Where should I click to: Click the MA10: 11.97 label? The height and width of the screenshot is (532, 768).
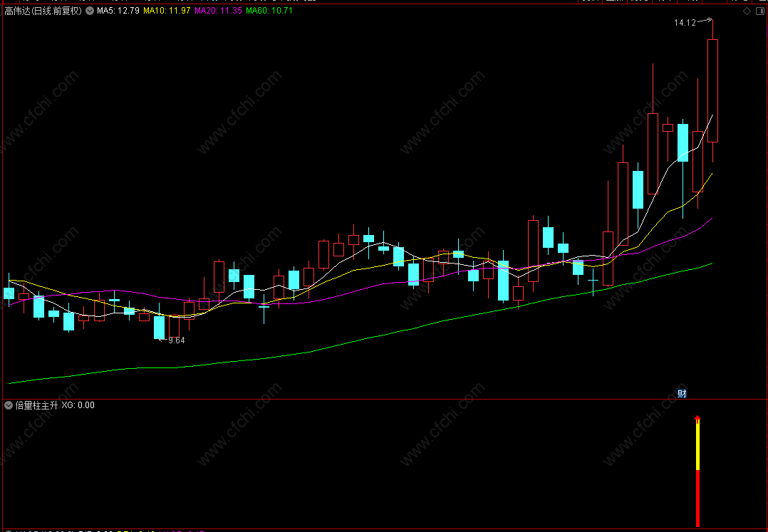point(167,11)
